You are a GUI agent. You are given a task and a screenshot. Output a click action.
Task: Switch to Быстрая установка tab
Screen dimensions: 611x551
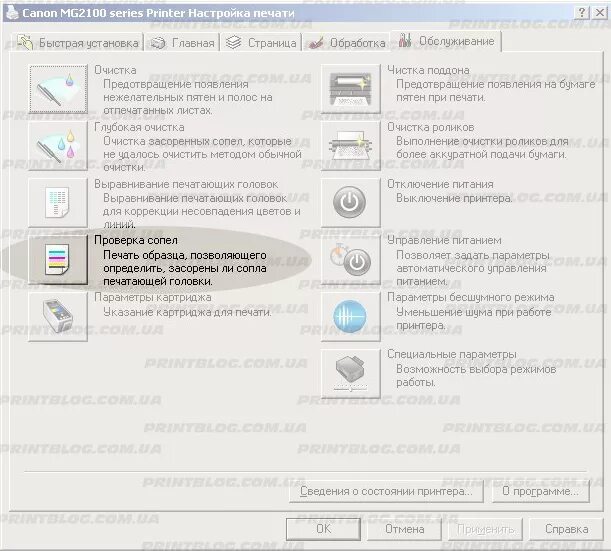[x=78, y=42]
